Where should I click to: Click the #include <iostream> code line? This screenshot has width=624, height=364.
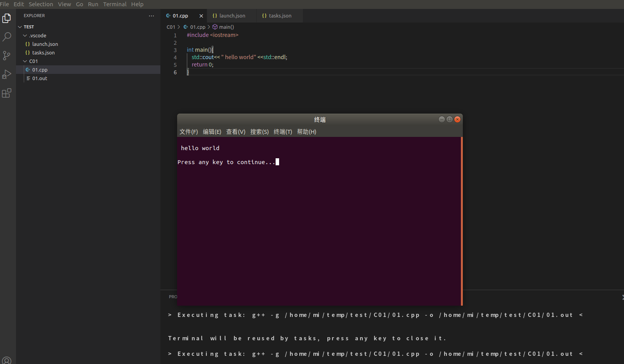coord(213,35)
